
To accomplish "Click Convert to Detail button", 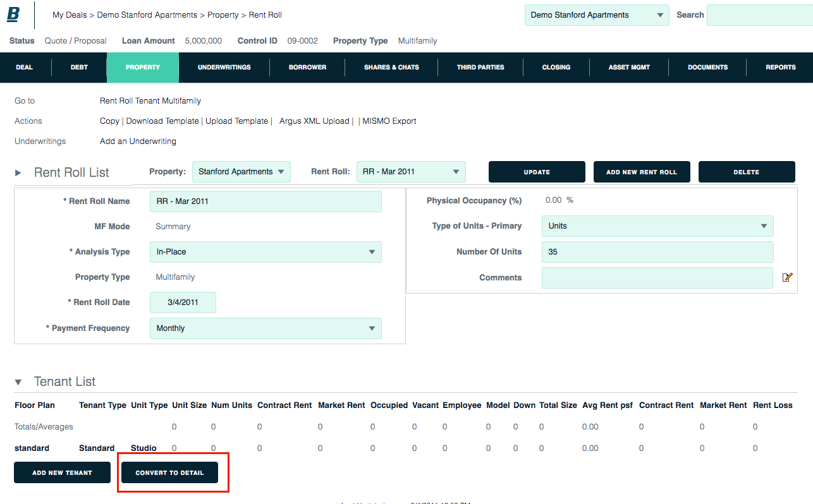I will (169, 472).
